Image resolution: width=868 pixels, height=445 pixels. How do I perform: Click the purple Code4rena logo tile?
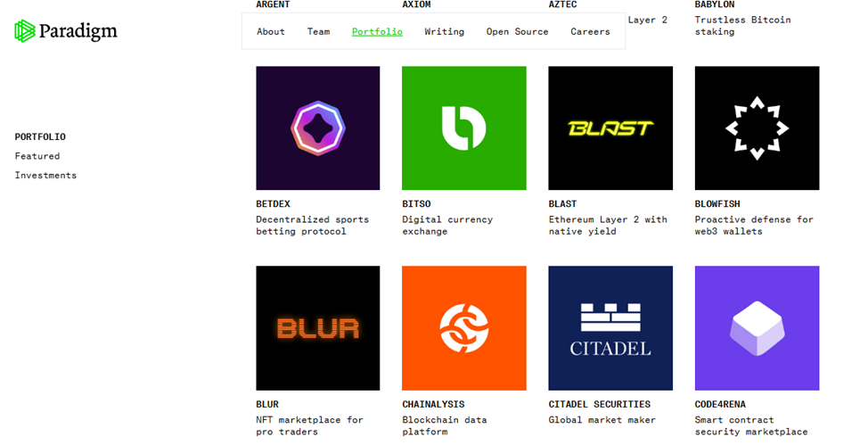coord(757,328)
